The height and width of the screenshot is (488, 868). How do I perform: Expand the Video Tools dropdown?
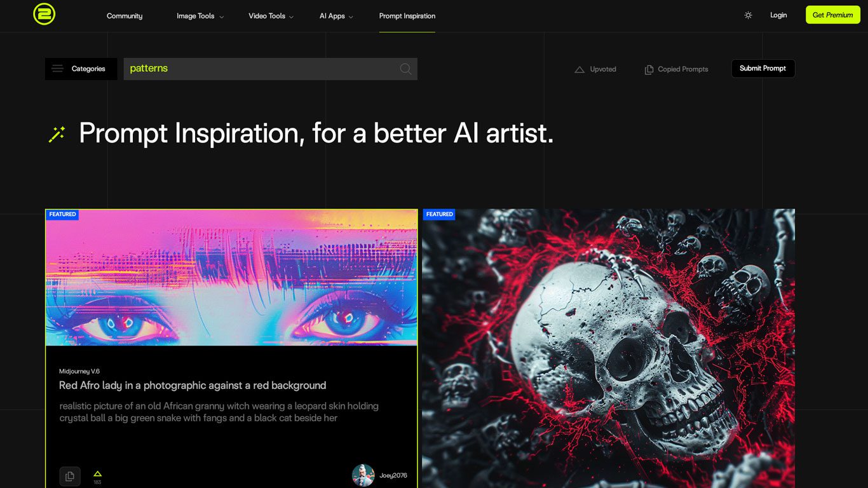tap(271, 16)
